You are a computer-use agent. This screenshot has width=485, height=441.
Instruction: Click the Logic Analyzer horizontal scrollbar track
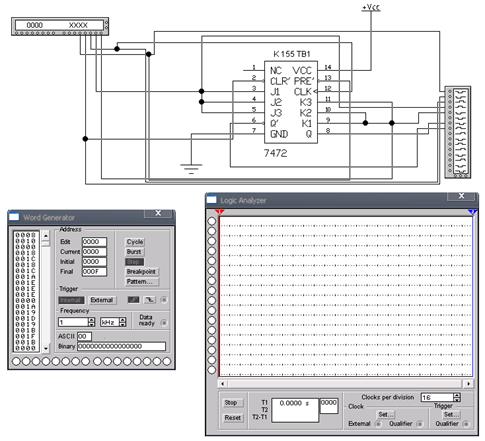point(345,384)
